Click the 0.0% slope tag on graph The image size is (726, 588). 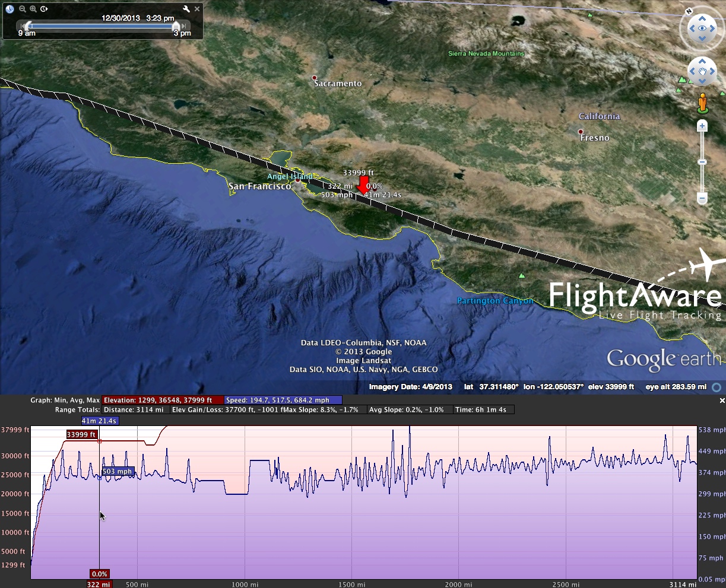(x=99, y=574)
